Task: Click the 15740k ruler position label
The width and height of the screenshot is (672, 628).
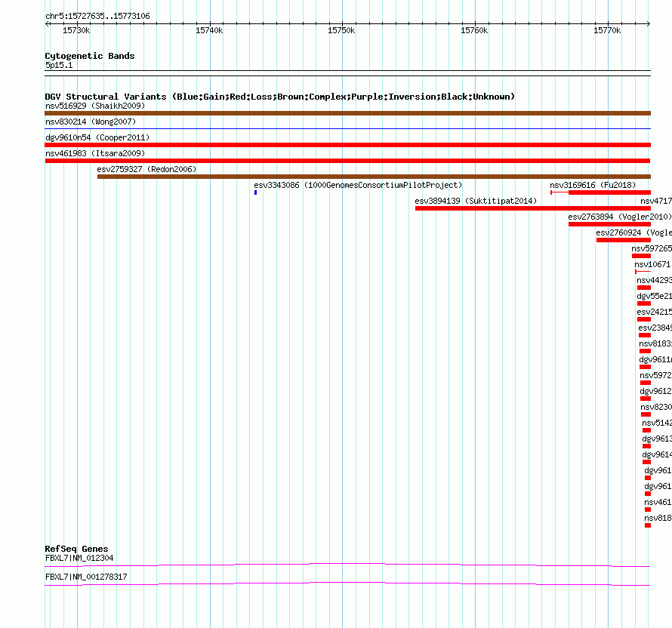Action: click(209, 30)
